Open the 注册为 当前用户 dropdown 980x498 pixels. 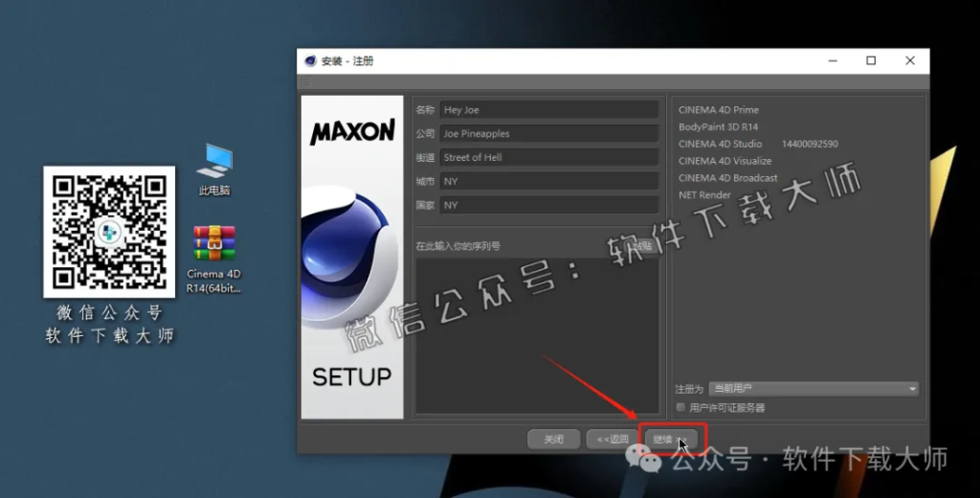pyautogui.click(x=813, y=389)
